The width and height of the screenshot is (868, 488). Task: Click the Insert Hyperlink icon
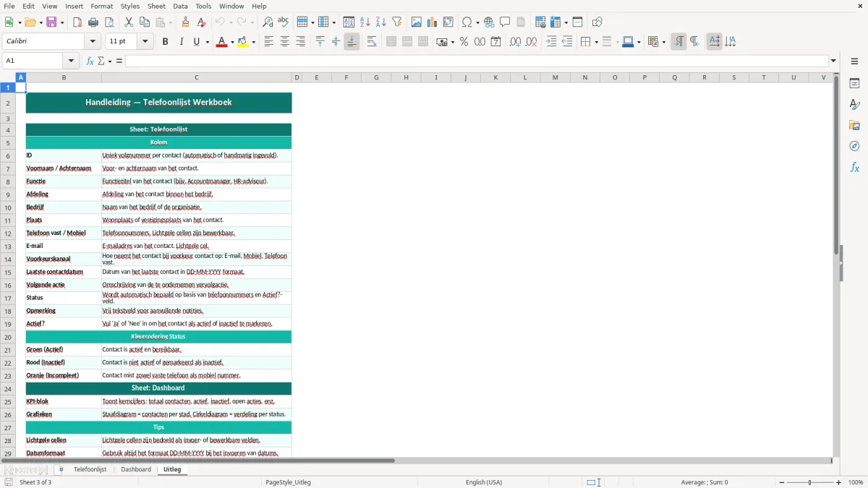click(x=489, y=22)
